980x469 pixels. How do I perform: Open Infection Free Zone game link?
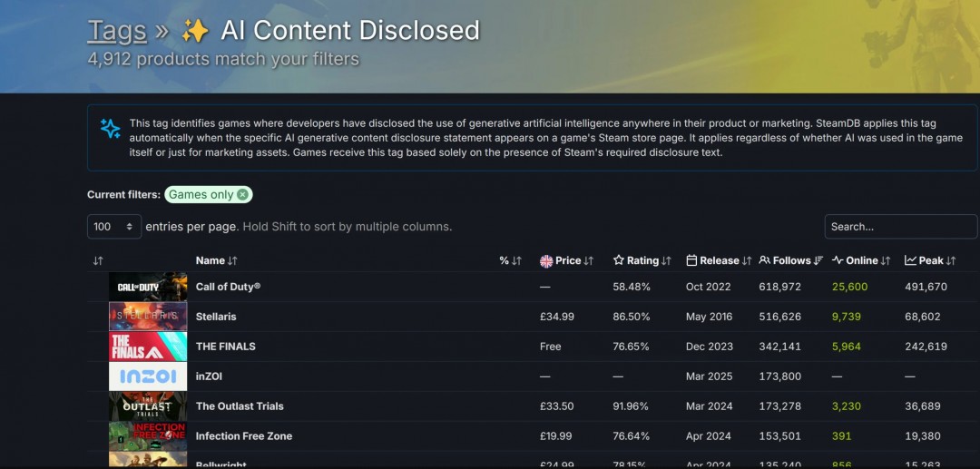(244, 436)
